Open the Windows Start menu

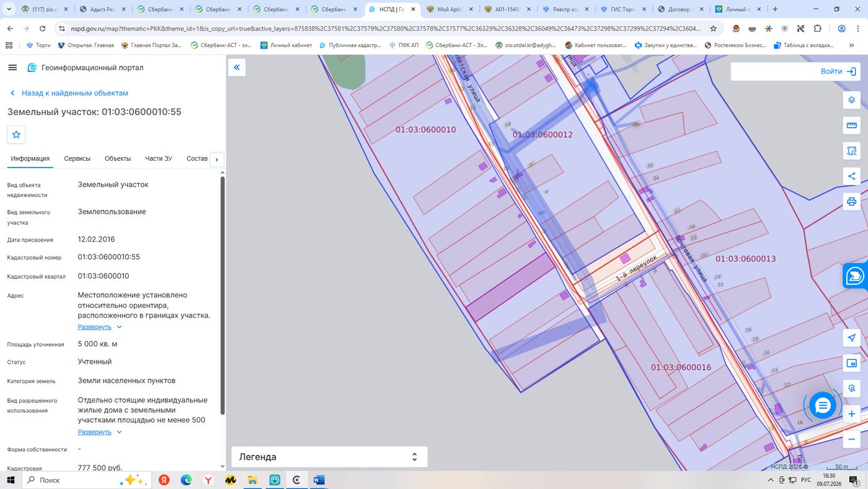(11, 480)
